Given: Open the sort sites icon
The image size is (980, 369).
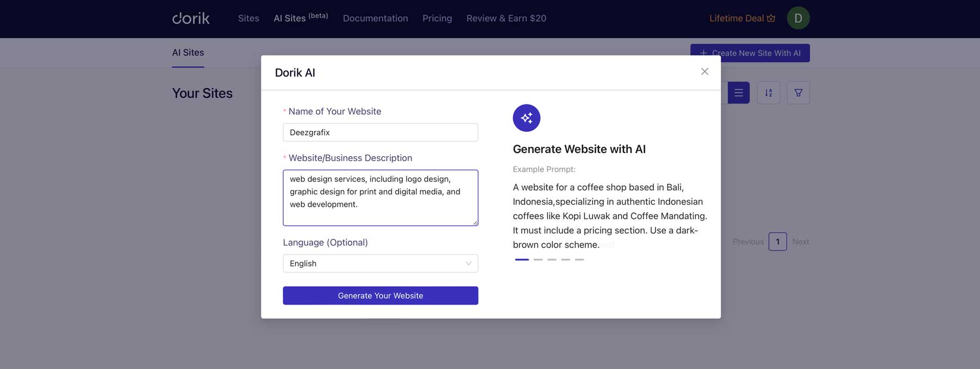Looking at the screenshot, I should coord(768,93).
